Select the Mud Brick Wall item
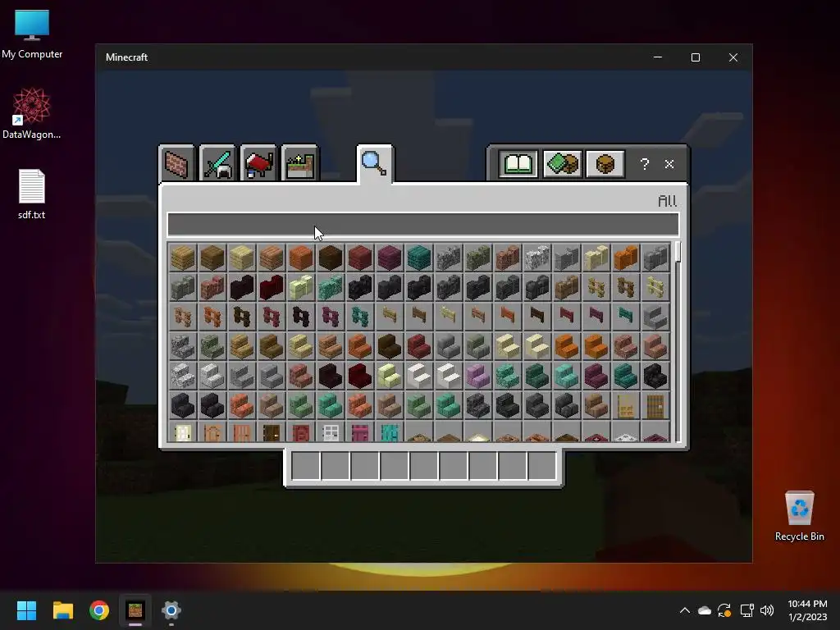840x630 pixels. tap(566, 287)
